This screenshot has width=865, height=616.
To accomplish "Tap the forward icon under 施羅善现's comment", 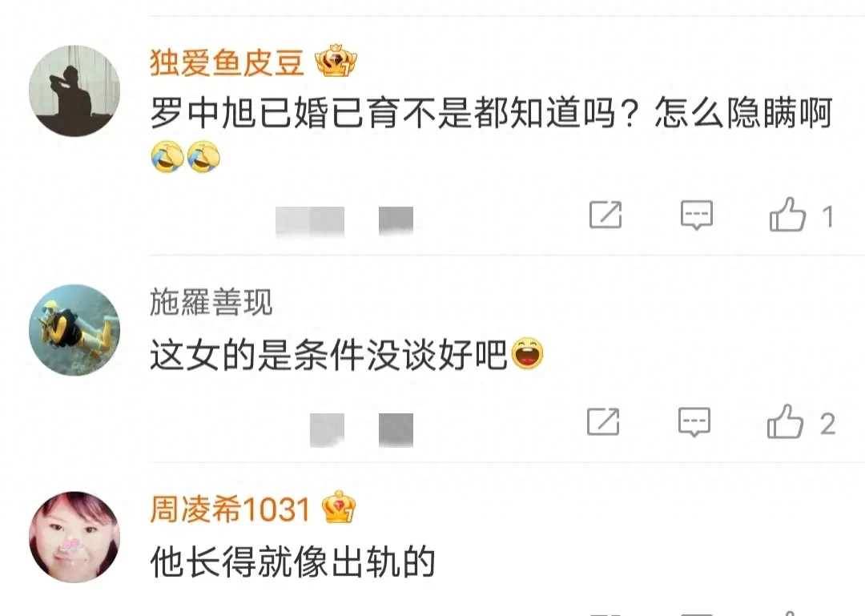I will [x=603, y=421].
